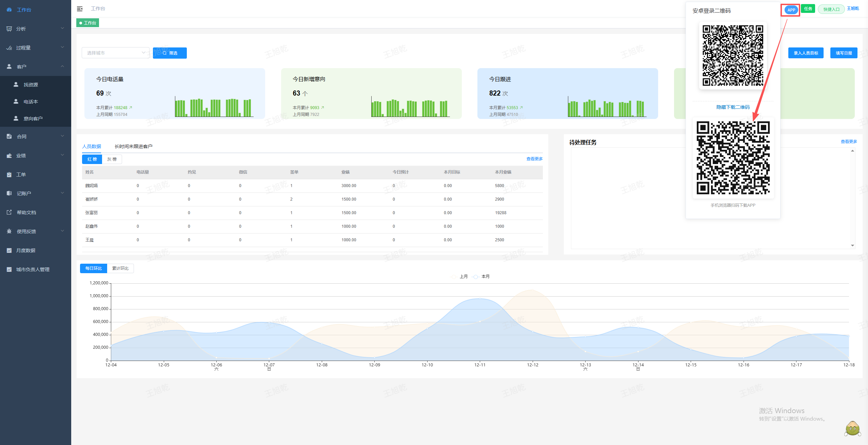Click the 待处理任务 panel scrollbar down arrow
Viewport: 868px width, 445px height.
tap(852, 245)
